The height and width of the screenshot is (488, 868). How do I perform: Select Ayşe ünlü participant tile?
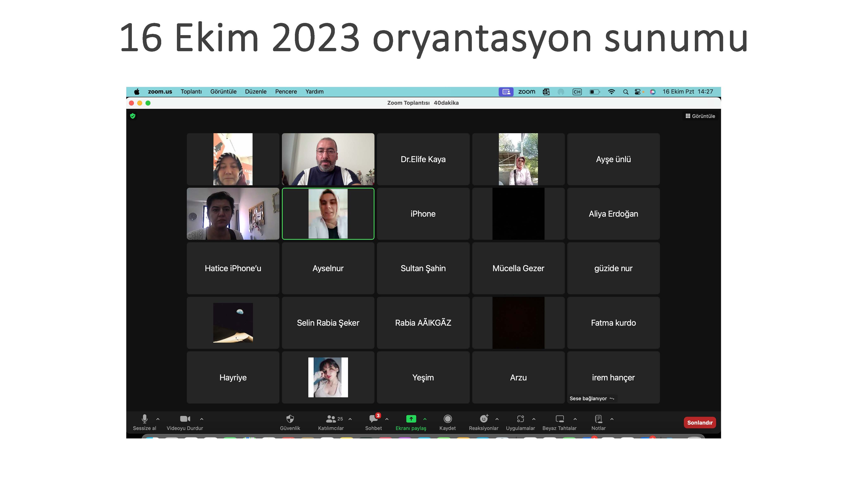pyautogui.click(x=613, y=159)
